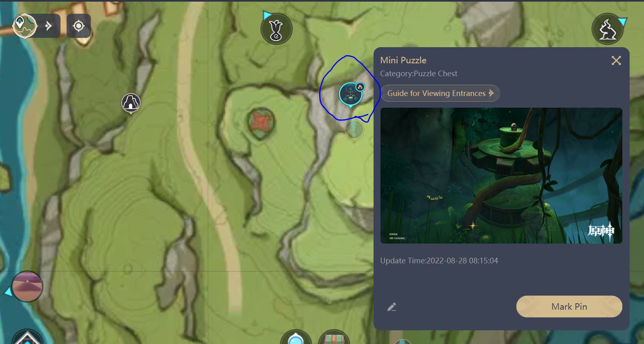Click the Mini Puzzle title text
Viewport: 644px width, 344px height.
pyautogui.click(x=403, y=60)
